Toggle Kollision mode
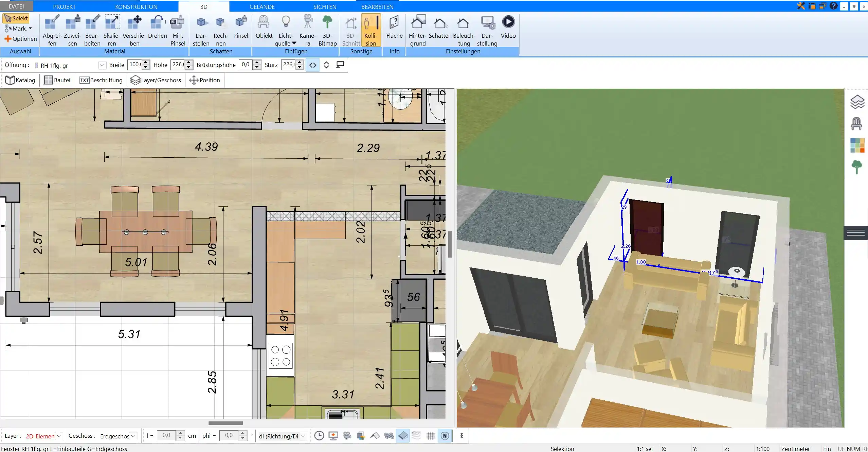Image resolution: width=868 pixels, height=452 pixels. tap(371, 30)
